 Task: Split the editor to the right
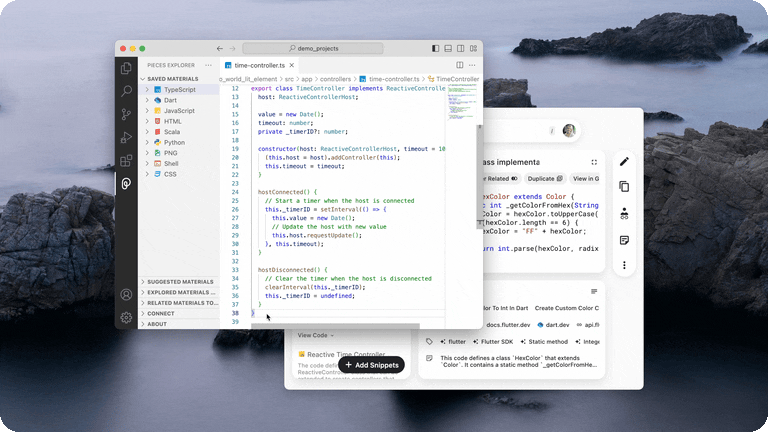pos(459,65)
